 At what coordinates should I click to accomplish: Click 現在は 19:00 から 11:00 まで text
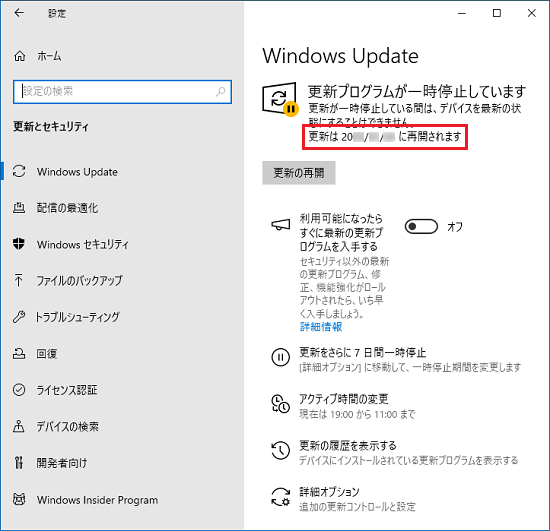coord(357,415)
